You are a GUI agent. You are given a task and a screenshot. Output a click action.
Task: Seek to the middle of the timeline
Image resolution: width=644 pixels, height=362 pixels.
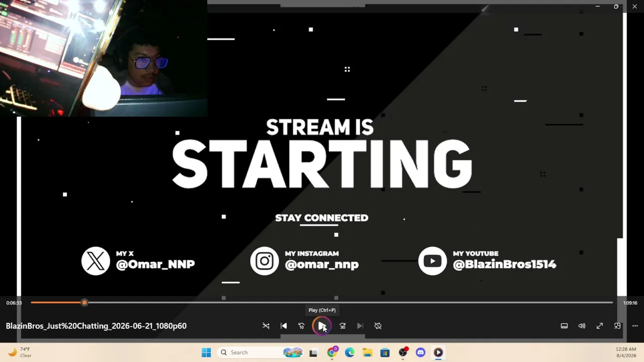pos(322,303)
